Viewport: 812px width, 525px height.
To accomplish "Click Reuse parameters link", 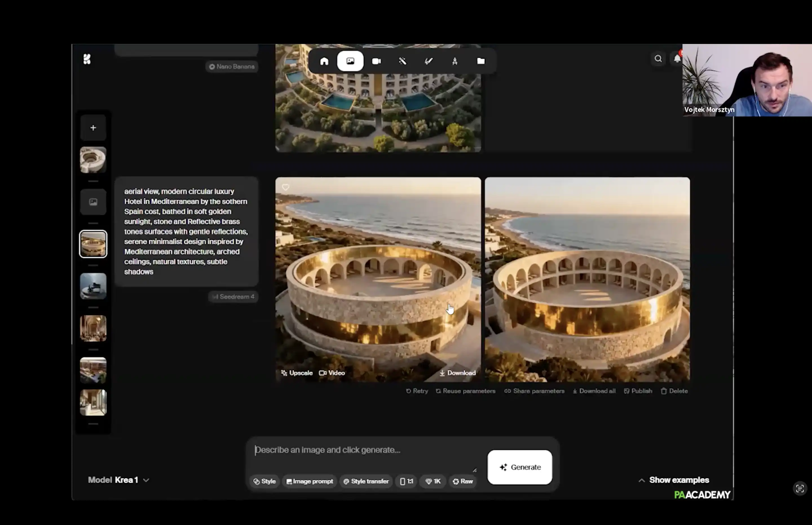I will click(x=466, y=391).
